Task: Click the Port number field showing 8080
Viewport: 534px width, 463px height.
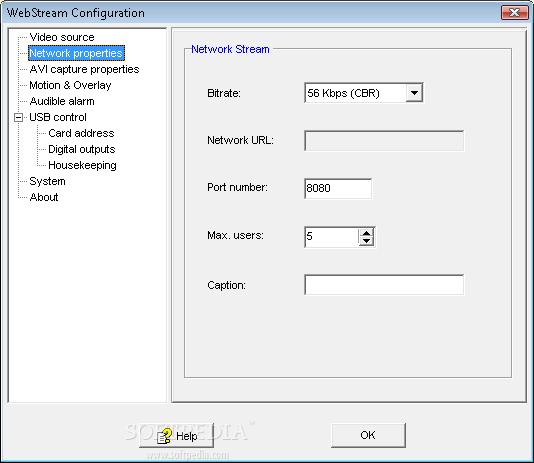Action: point(338,188)
